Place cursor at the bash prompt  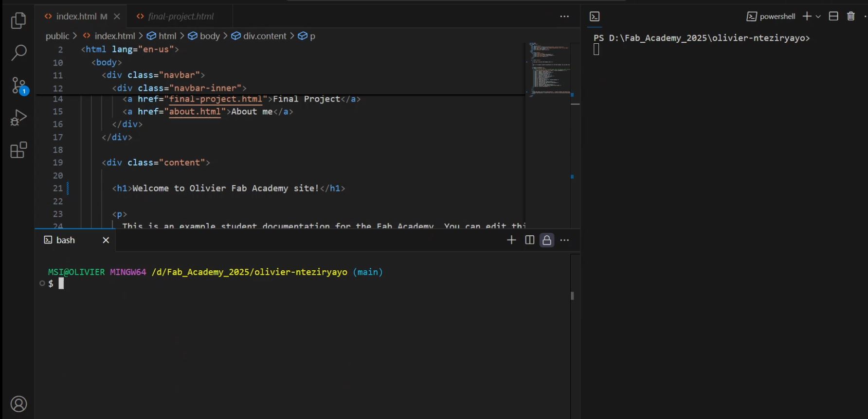[61, 283]
